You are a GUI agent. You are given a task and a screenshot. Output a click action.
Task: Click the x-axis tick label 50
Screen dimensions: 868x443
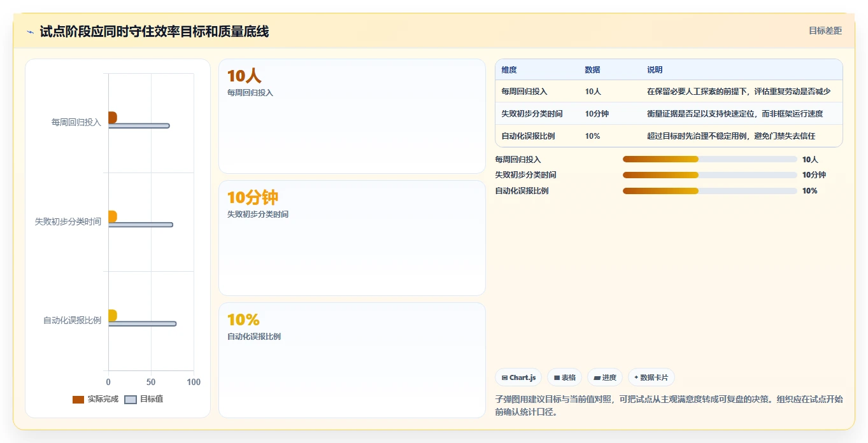pyautogui.click(x=151, y=382)
